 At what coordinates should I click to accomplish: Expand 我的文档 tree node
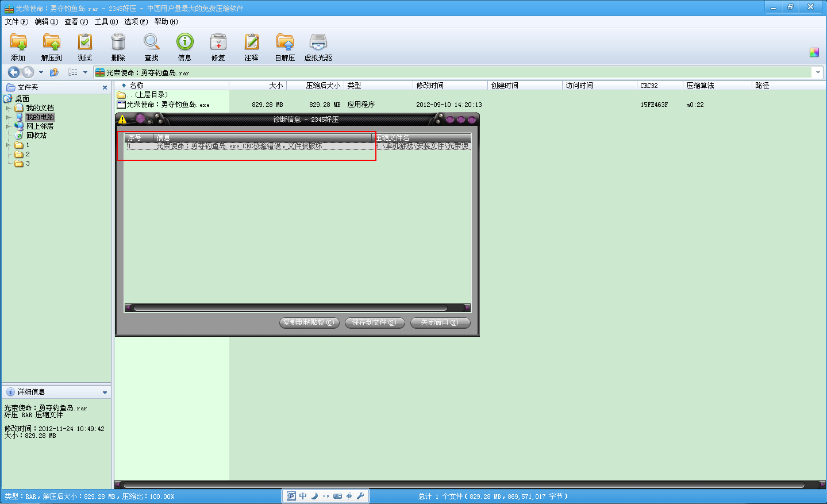coord(8,108)
